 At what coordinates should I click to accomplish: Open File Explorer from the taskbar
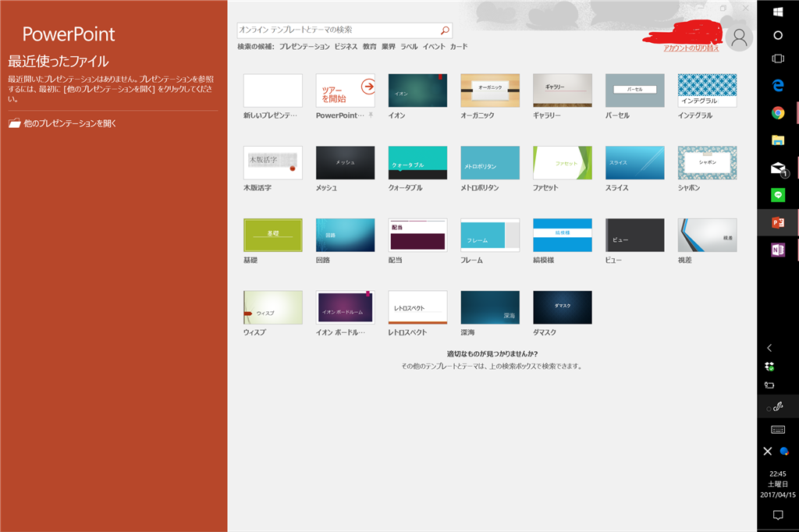(778, 140)
